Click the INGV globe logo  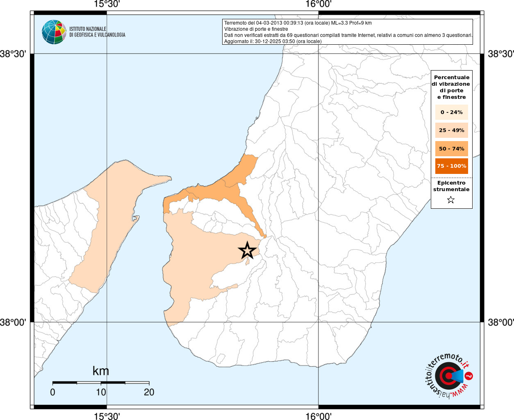(x=54, y=32)
